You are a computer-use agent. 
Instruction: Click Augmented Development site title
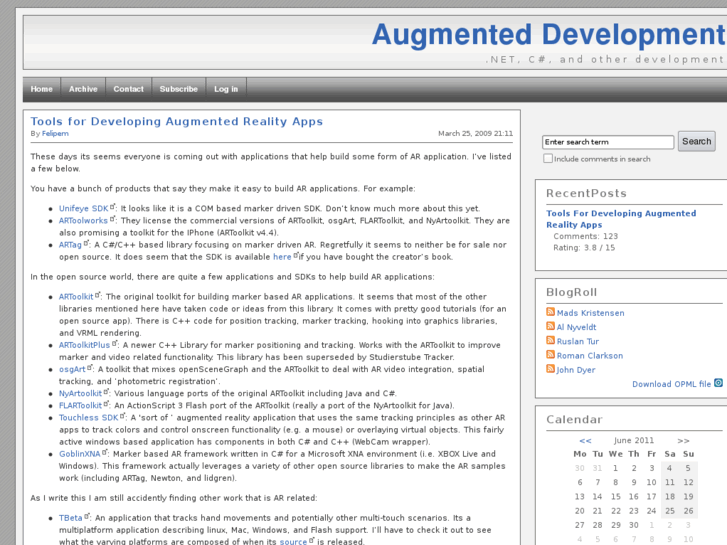(548, 35)
